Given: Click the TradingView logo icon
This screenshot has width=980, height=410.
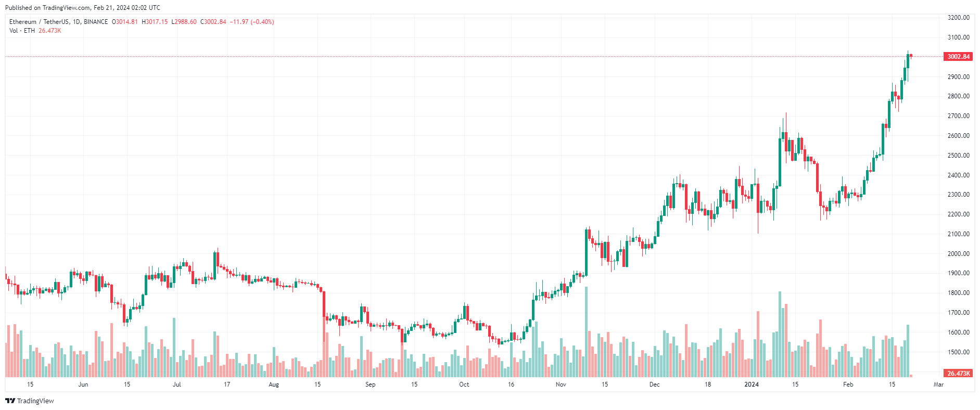Looking at the screenshot, I should tap(10, 401).
